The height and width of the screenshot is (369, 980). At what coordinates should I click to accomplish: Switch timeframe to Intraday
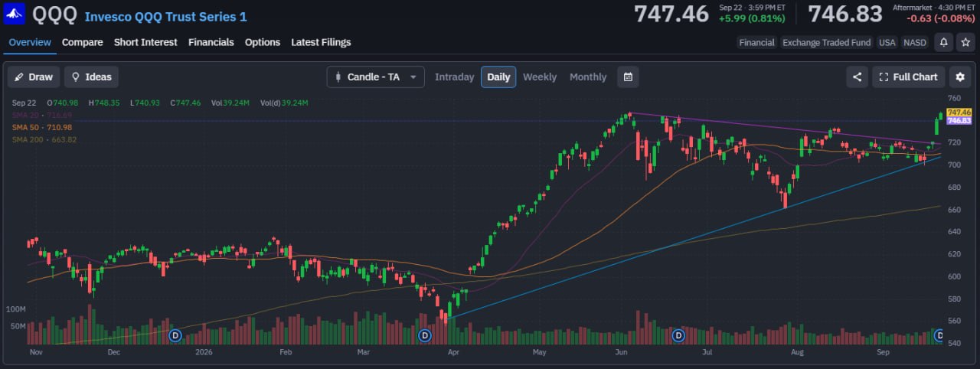click(x=454, y=77)
